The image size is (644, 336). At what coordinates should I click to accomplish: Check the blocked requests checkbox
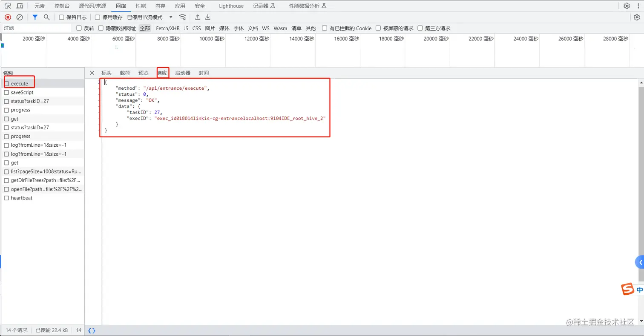click(x=378, y=28)
